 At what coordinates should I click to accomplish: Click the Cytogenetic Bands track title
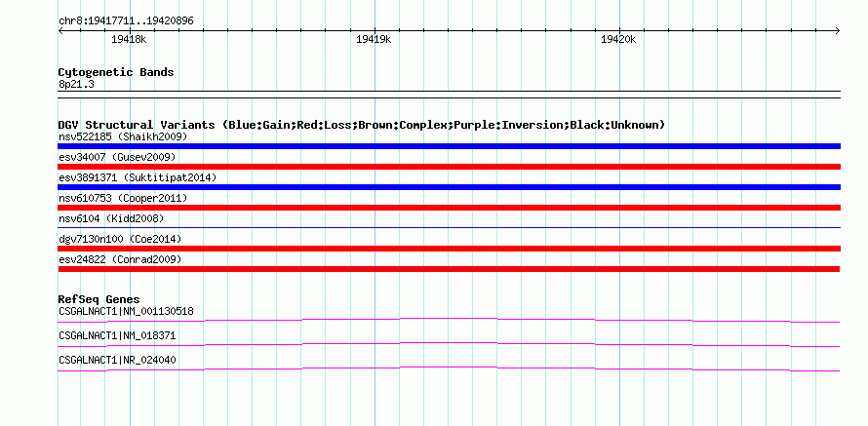[x=116, y=72]
